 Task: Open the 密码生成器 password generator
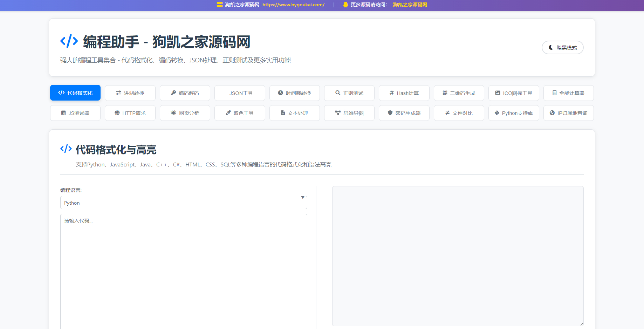coord(404,113)
